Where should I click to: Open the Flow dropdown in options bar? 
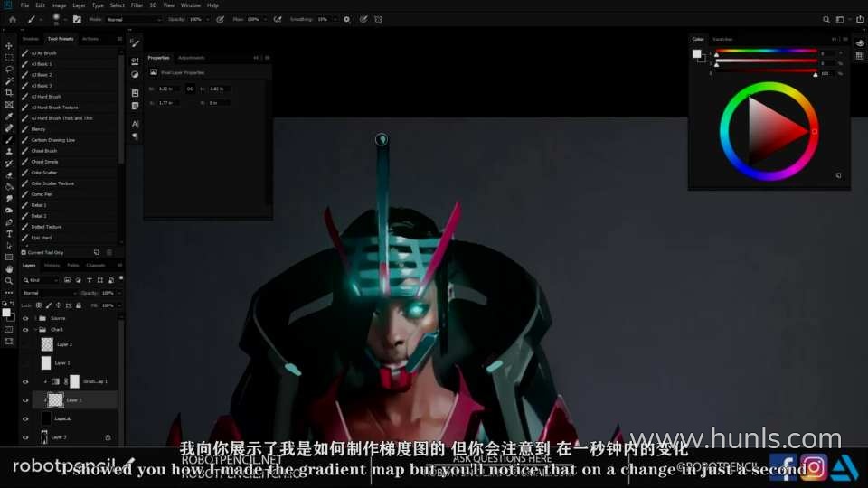(265, 19)
